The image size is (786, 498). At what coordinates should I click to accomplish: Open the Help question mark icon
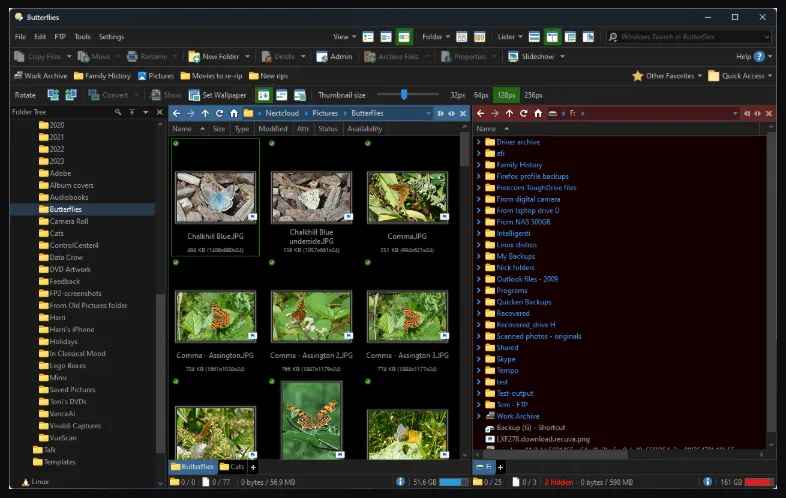(759, 57)
